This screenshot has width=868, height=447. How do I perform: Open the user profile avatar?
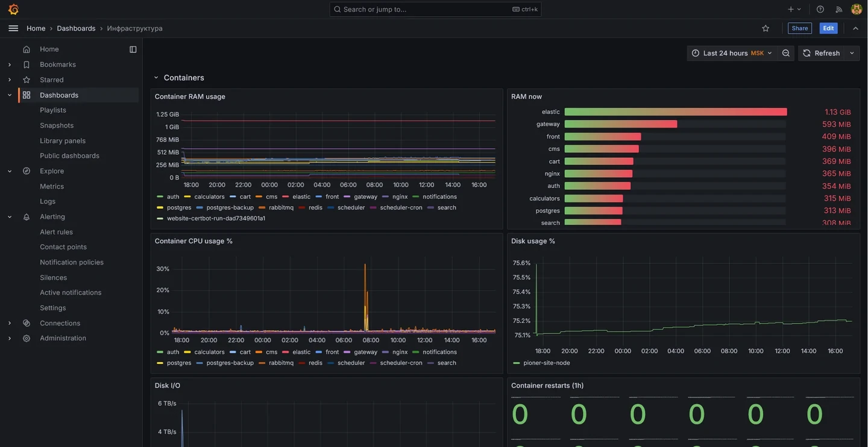(x=857, y=9)
